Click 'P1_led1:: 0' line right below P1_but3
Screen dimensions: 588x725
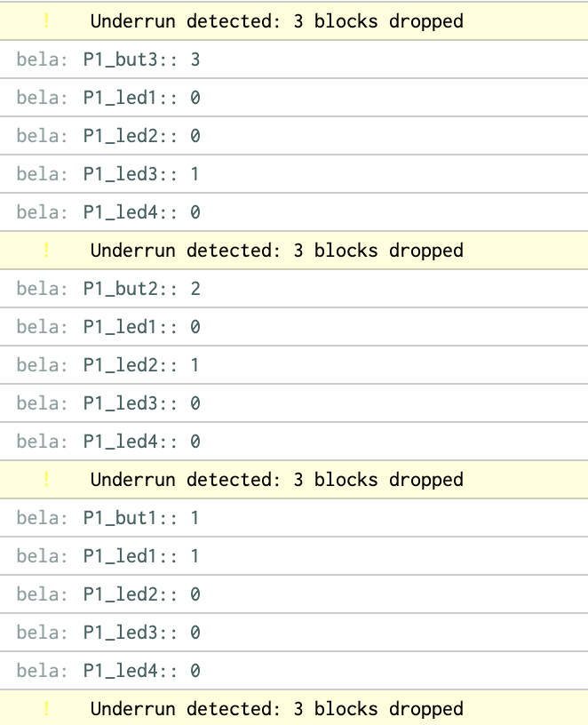[141, 98]
